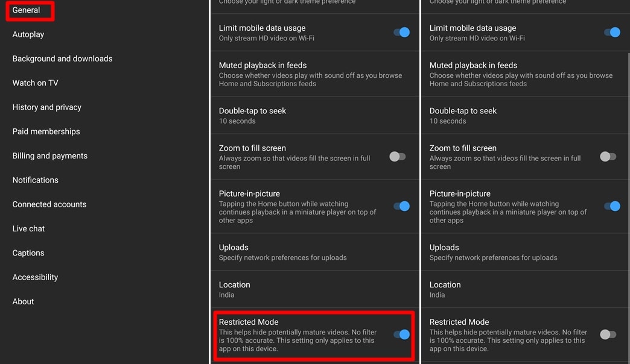Open Captions settings

pos(28,253)
